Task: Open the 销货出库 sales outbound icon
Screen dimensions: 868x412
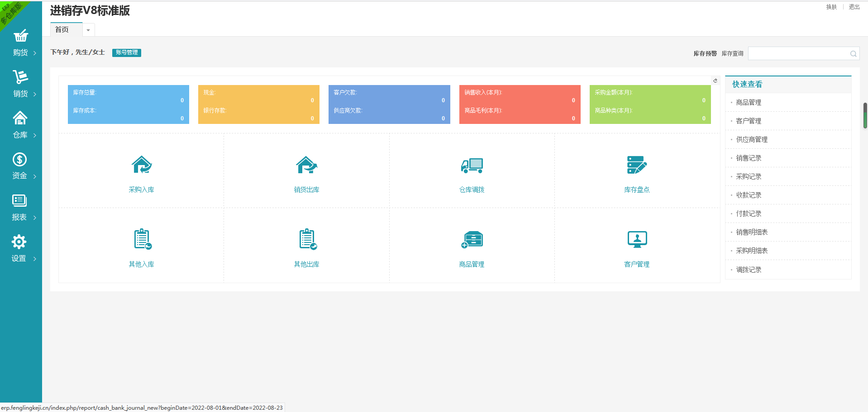Action: coord(307,165)
